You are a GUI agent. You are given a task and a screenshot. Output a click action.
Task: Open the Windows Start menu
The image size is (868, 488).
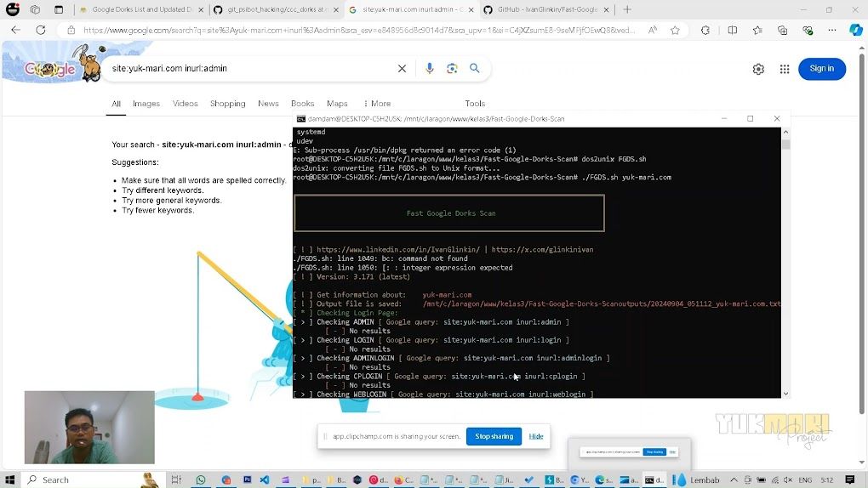click(x=9, y=479)
